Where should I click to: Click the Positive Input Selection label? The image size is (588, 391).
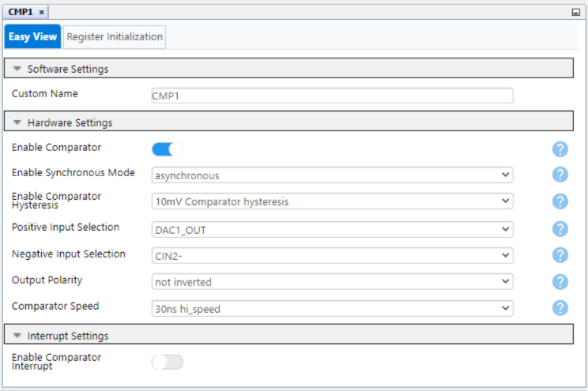(66, 227)
